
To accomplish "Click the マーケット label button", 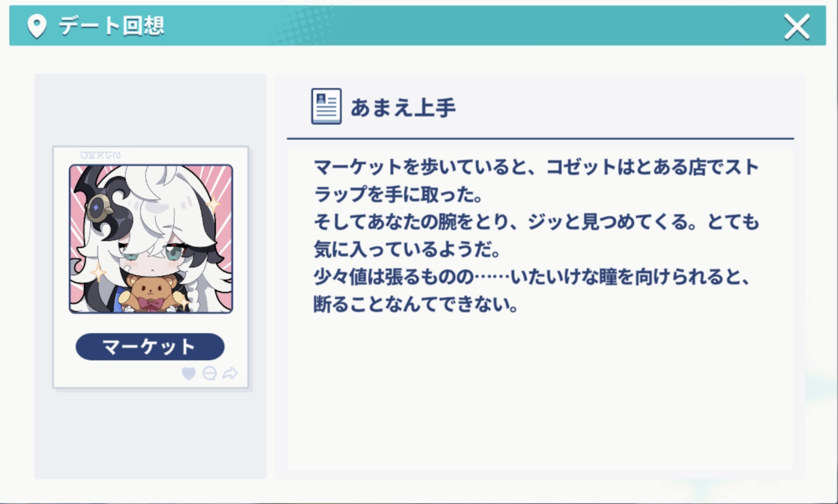I will (x=150, y=347).
